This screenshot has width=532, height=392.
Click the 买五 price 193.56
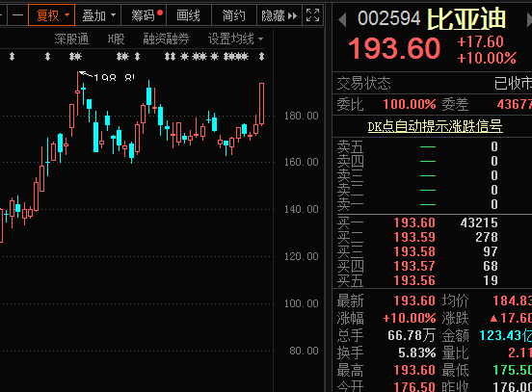(x=414, y=280)
